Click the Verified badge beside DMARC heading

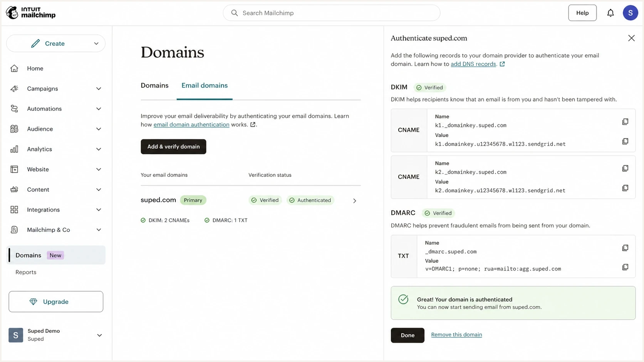[x=438, y=213]
